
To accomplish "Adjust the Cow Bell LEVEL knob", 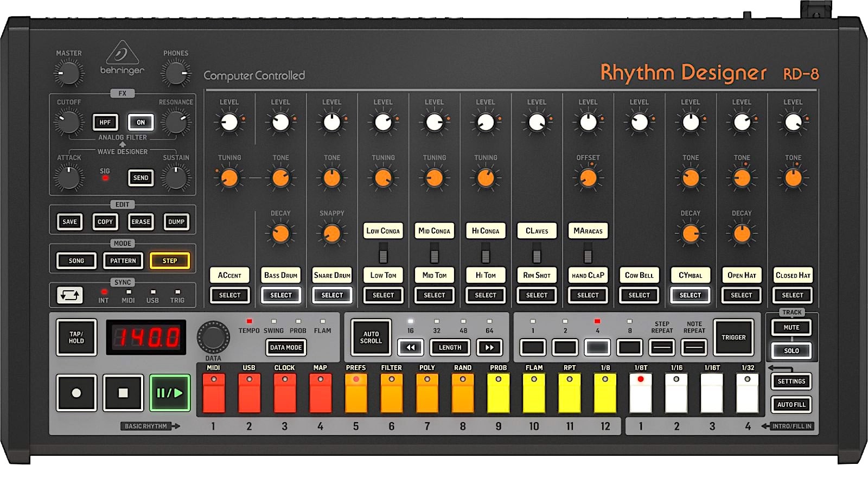I will (x=639, y=123).
